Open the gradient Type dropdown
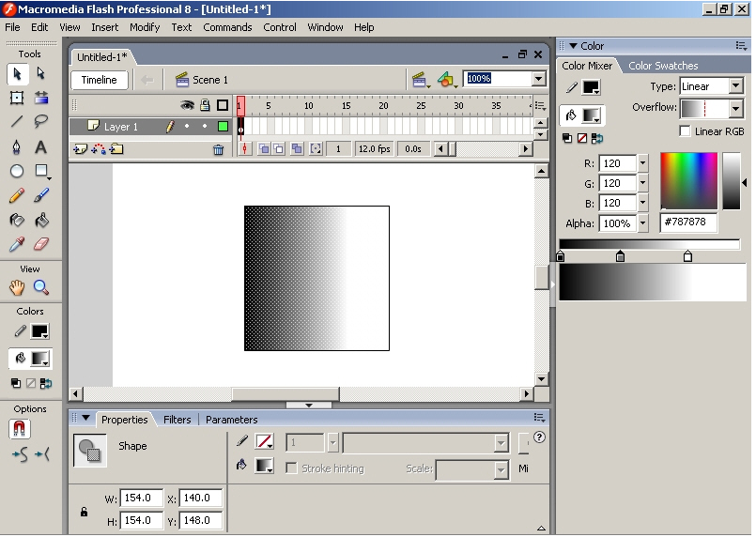This screenshot has height=537, width=756. click(735, 86)
